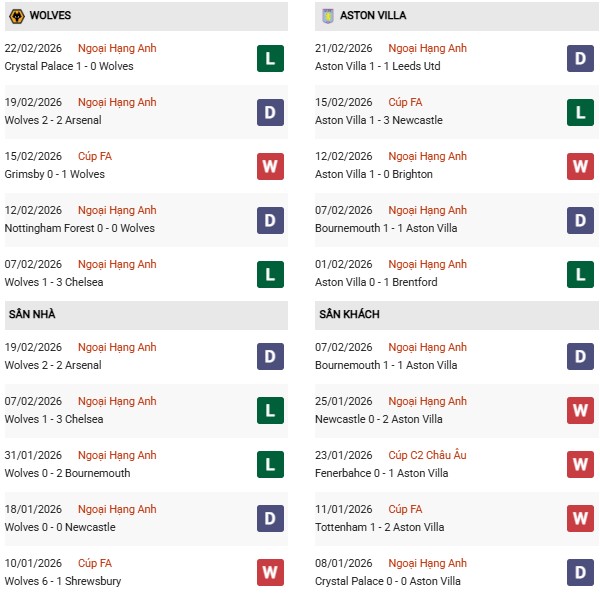The width and height of the screenshot is (600, 594).
Task: Click L badge for Crystal Palace 1-0 Wolves
Action: (270, 59)
